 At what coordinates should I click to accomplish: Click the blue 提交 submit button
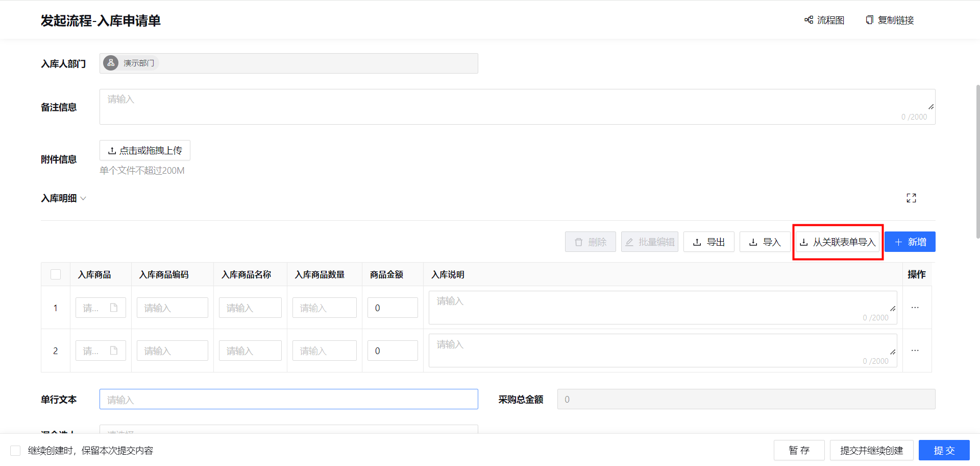tap(944, 450)
